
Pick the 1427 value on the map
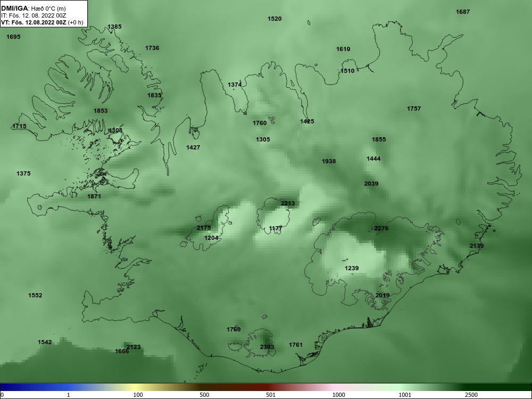tap(193, 147)
